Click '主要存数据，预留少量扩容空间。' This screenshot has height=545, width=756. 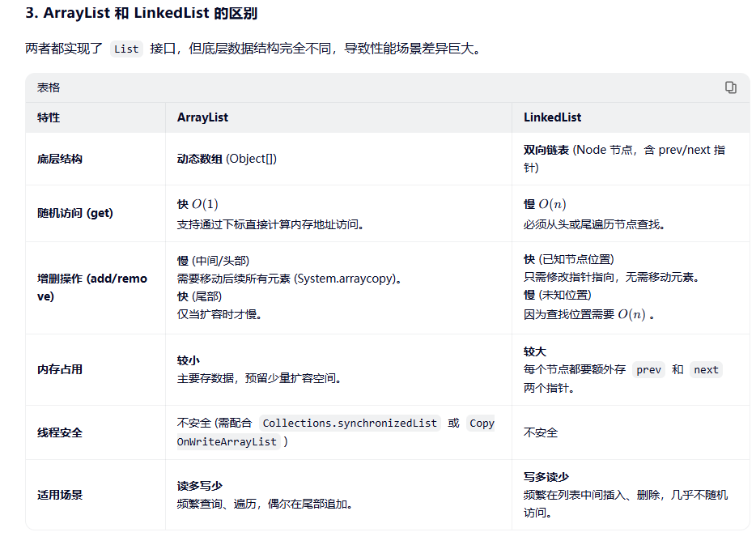(x=259, y=378)
